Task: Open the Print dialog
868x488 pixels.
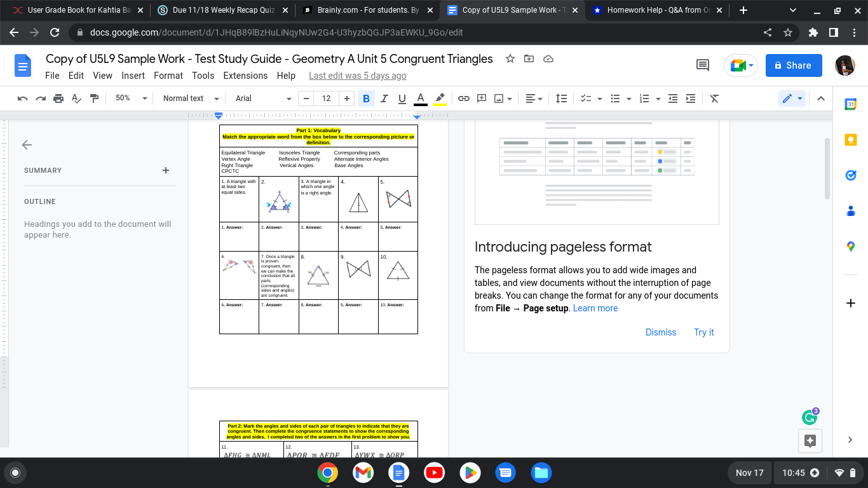Action: pyautogui.click(x=58, y=98)
